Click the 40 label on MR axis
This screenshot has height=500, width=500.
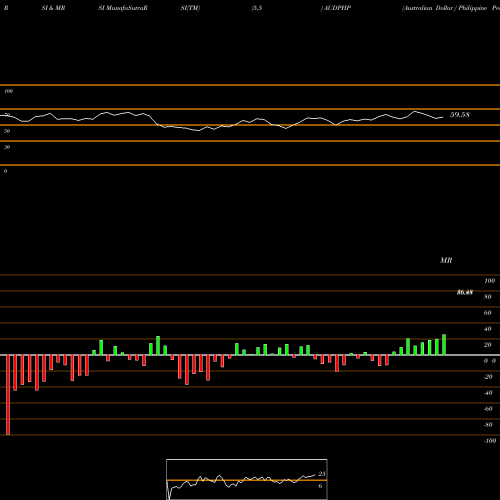[488, 329]
